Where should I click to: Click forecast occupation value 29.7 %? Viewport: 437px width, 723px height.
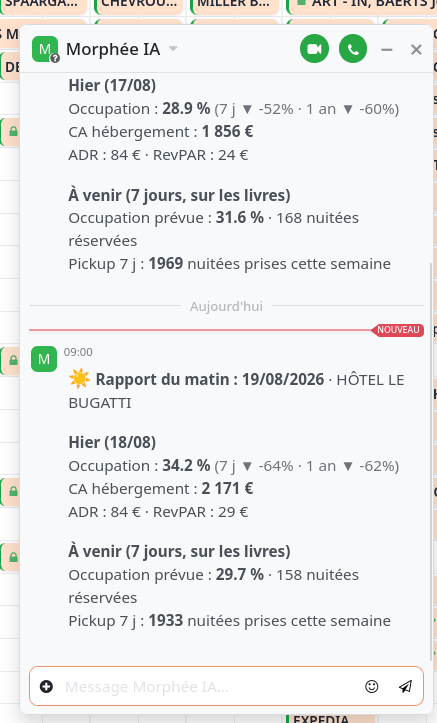coord(240,574)
